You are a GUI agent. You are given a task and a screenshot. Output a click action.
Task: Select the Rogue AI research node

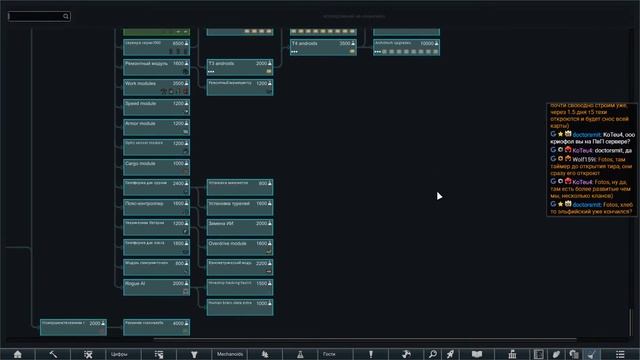(x=156, y=287)
